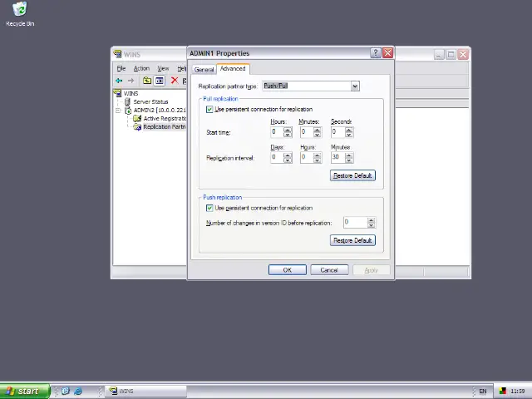This screenshot has height=399, width=532.
Task: Increase number of changes in version ID spinner
Action: (x=372, y=220)
